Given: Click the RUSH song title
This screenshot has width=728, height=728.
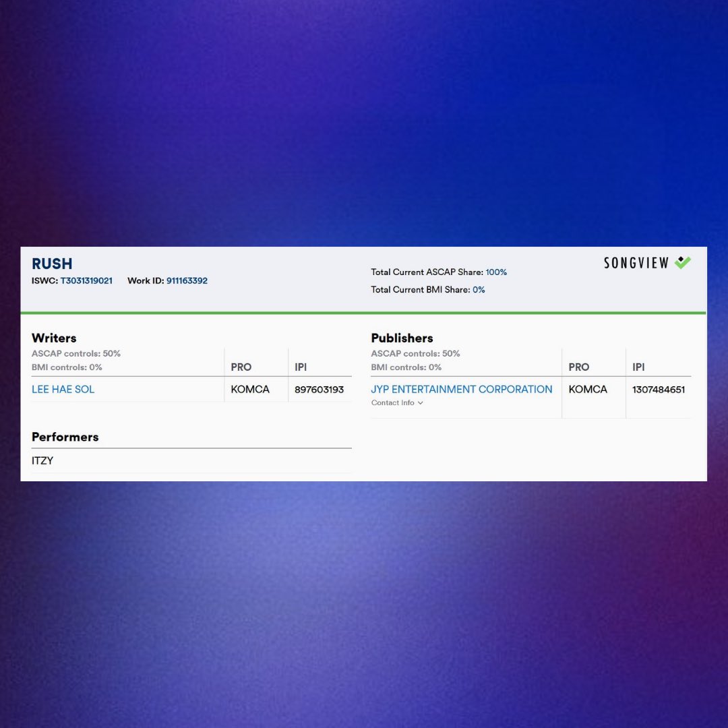Looking at the screenshot, I should [x=52, y=264].
